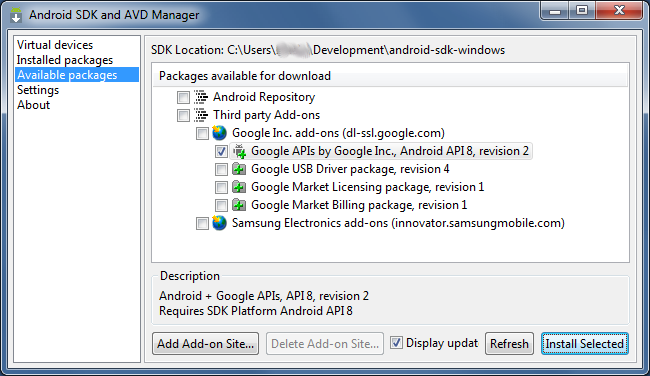Viewport: 650px width, 376px height.
Task: Click the Google Market Licensing package icon
Action: pyautogui.click(x=239, y=187)
